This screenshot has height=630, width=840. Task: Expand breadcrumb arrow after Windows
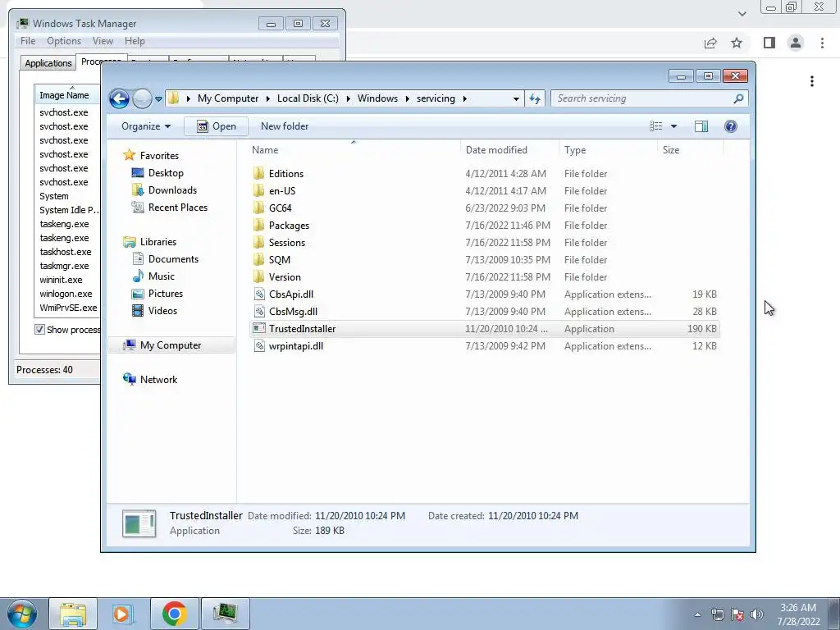point(407,98)
